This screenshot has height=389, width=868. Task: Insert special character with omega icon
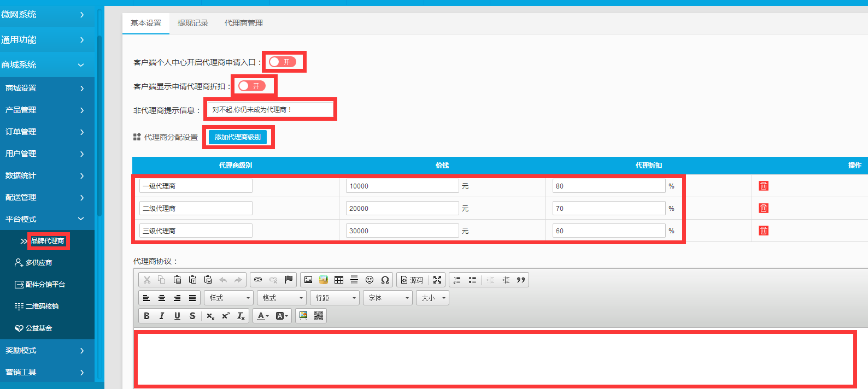385,280
